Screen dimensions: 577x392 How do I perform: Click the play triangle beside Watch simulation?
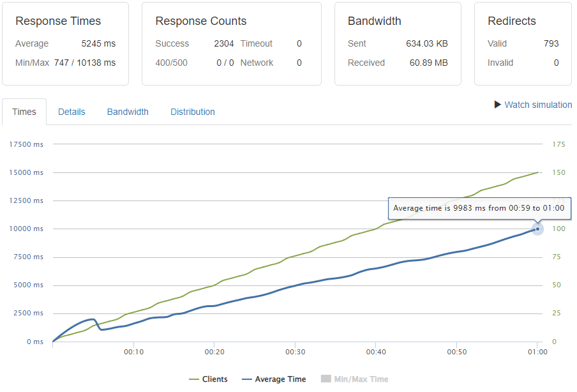pyautogui.click(x=497, y=105)
